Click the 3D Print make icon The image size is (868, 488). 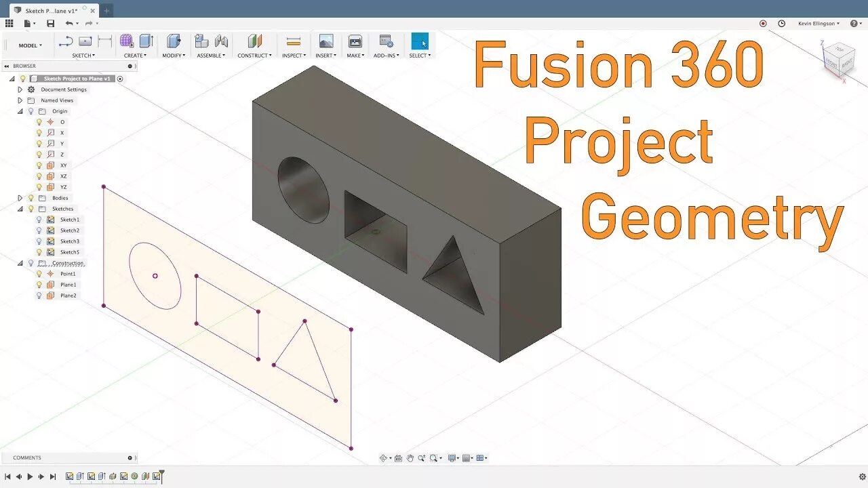coord(355,41)
